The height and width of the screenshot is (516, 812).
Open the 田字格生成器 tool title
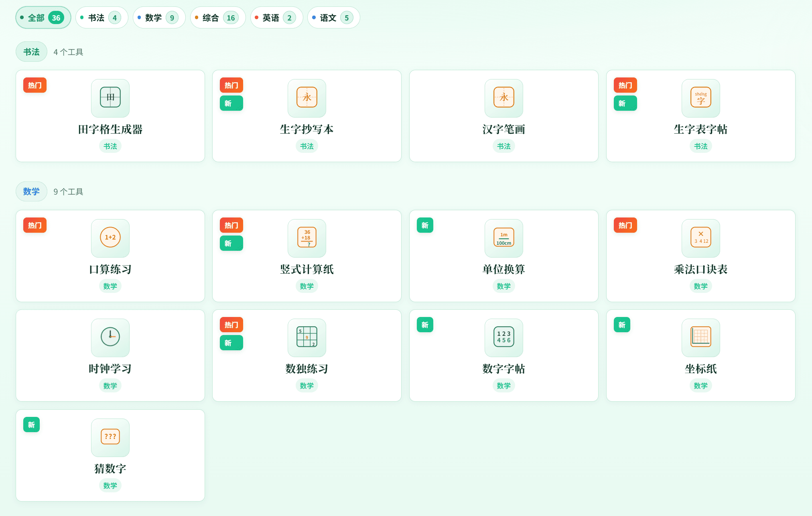pos(110,129)
